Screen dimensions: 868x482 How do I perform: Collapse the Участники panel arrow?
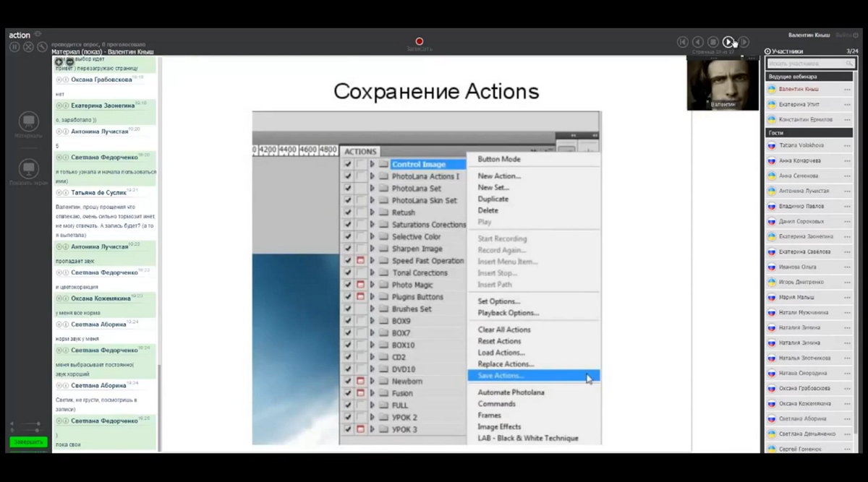coord(767,51)
